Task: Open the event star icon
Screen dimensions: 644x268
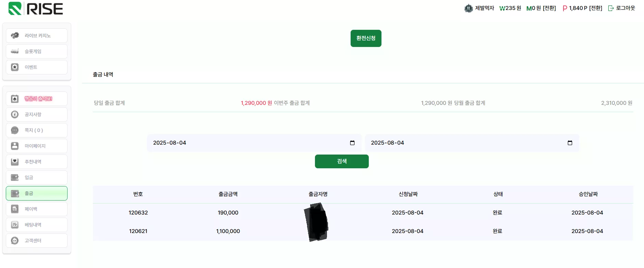Action: point(15,67)
